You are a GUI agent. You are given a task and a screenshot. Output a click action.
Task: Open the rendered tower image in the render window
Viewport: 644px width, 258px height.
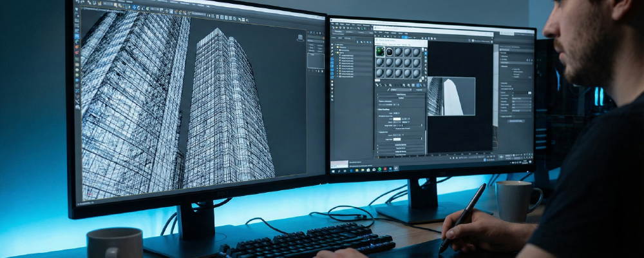[x=451, y=96]
